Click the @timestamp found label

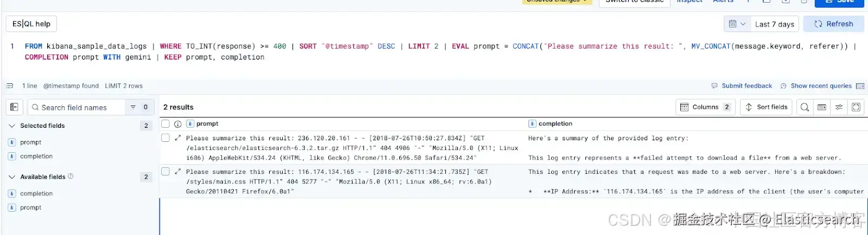(71, 86)
